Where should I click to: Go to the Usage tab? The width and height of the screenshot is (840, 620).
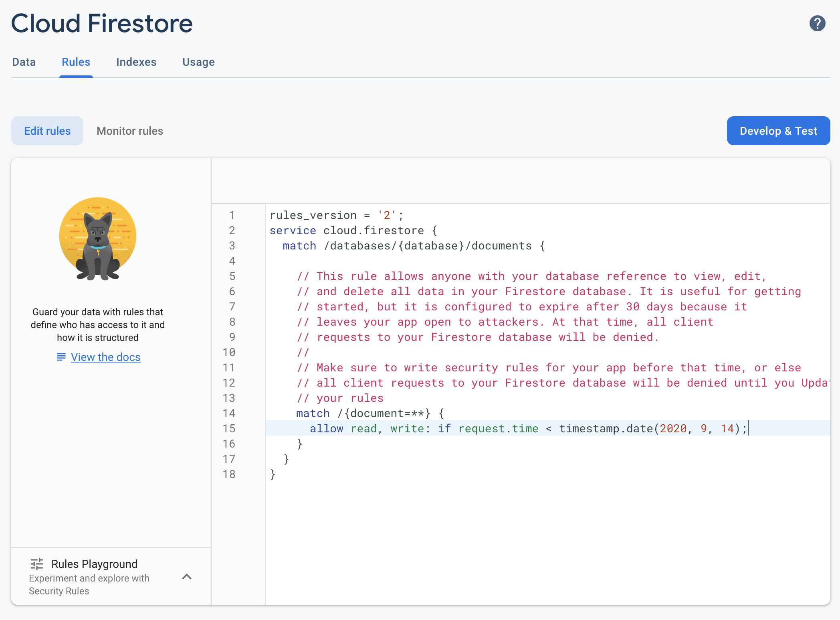click(198, 62)
